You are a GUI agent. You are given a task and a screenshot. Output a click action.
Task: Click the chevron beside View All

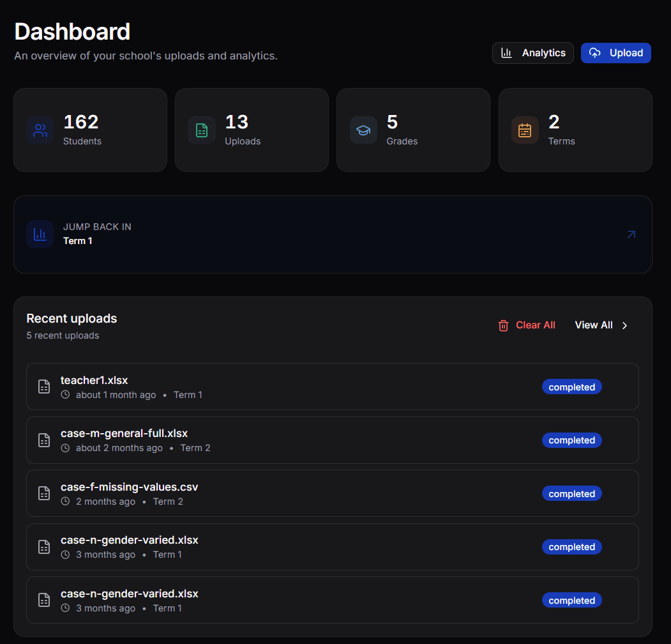(x=625, y=326)
